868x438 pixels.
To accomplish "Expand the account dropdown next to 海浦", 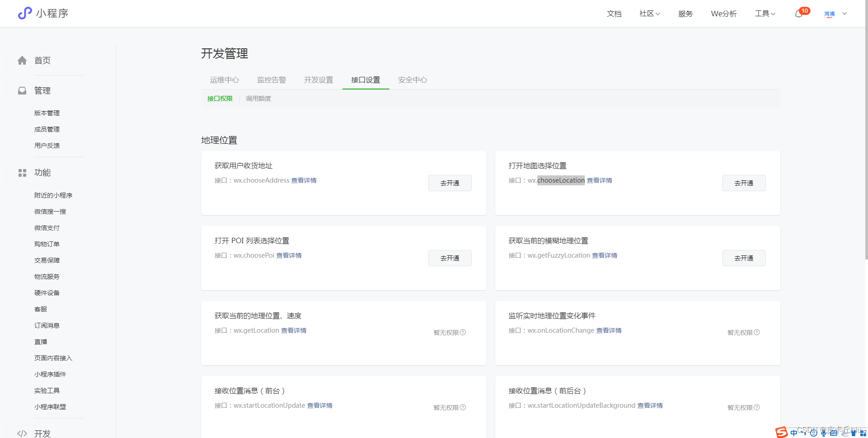I will pyautogui.click(x=844, y=14).
